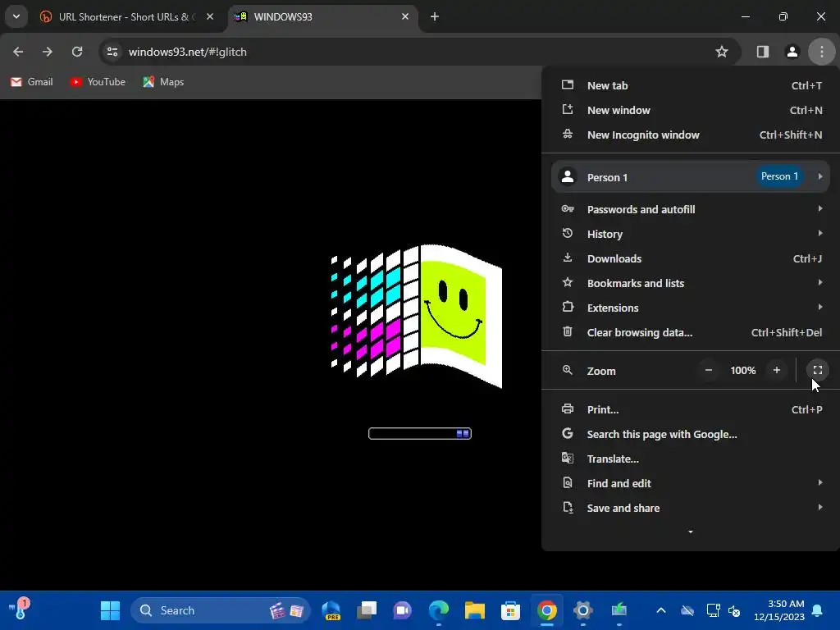Open the profile avatar button in toolbar

pos(792,52)
